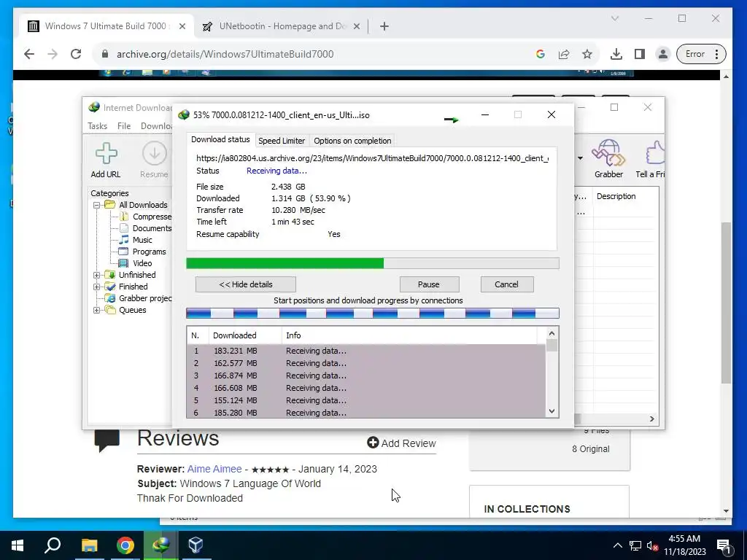The image size is (747, 560).
Task: Open the File menu in IDM
Action: tap(124, 125)
